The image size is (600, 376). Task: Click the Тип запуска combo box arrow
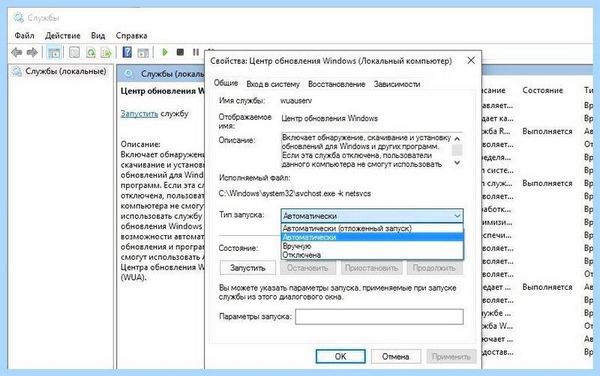[457, 216]
